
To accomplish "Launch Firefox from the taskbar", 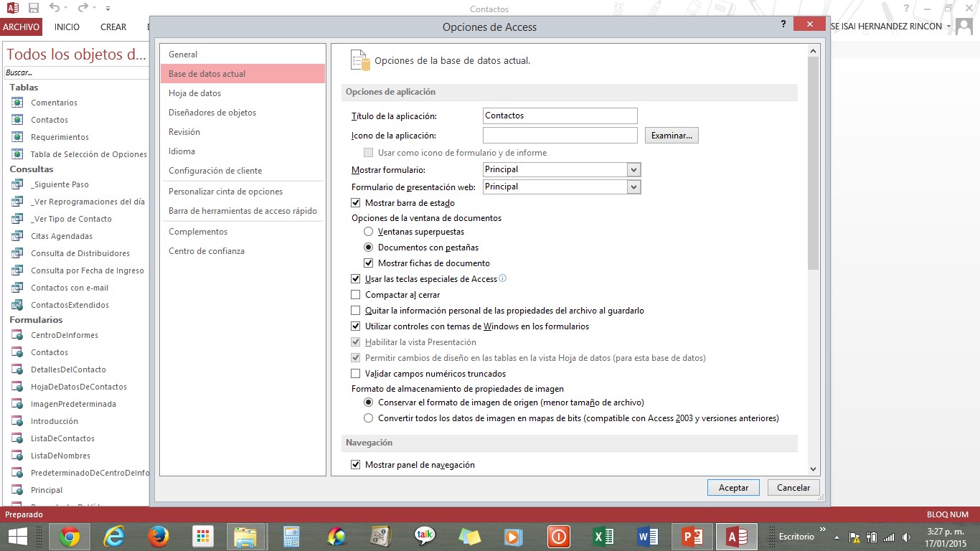I will click(159, 536).
